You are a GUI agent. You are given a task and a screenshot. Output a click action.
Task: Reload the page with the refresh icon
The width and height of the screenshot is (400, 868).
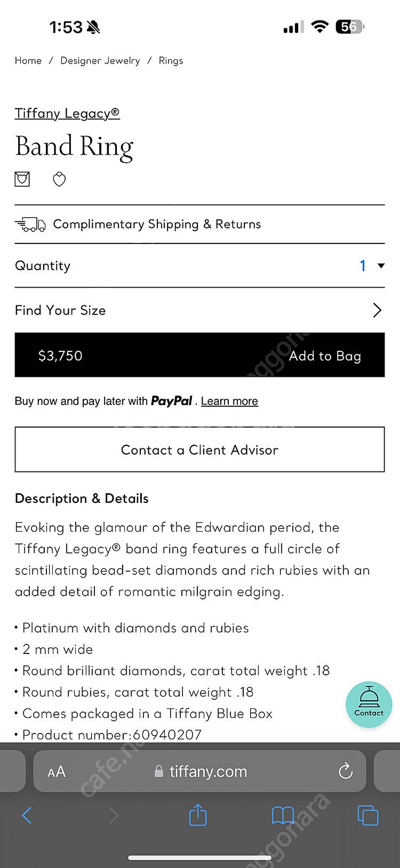point(346,771)
